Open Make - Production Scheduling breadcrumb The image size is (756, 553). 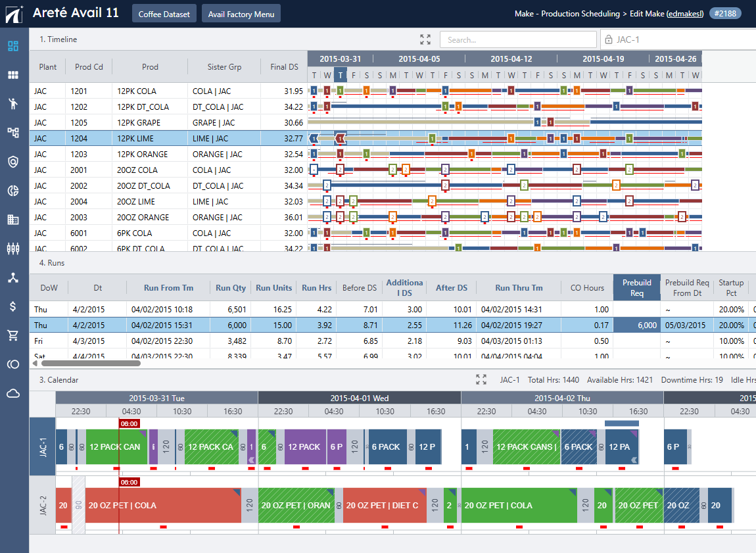pos(567,14)
